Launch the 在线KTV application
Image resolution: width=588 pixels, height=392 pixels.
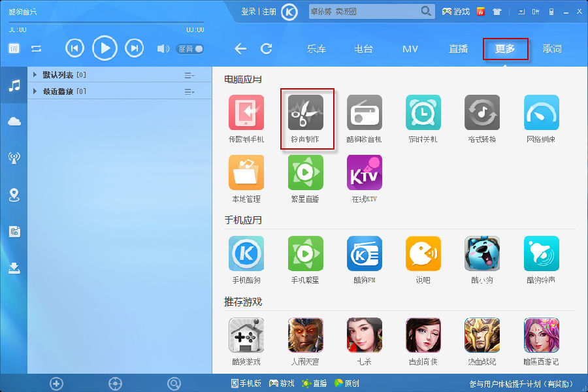click(x=364, y=178)
